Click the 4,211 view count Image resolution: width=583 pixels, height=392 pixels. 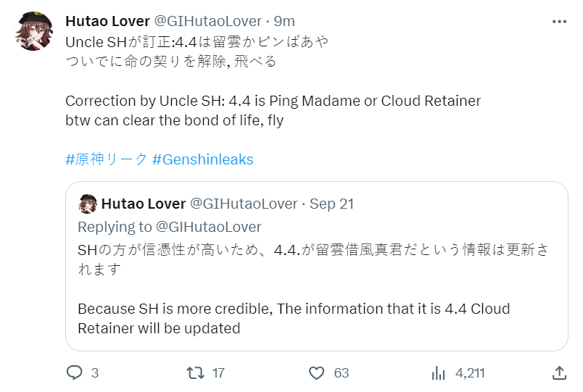point(470,373)
